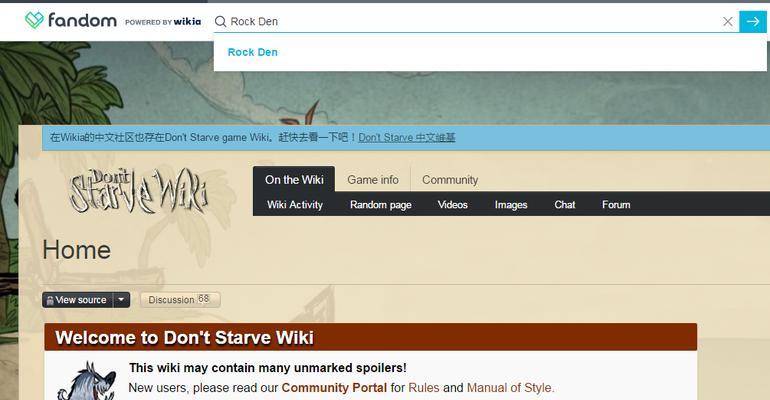Open the Manual of Style link
Viewport: 770px width, 400px height.
(510, 388)
